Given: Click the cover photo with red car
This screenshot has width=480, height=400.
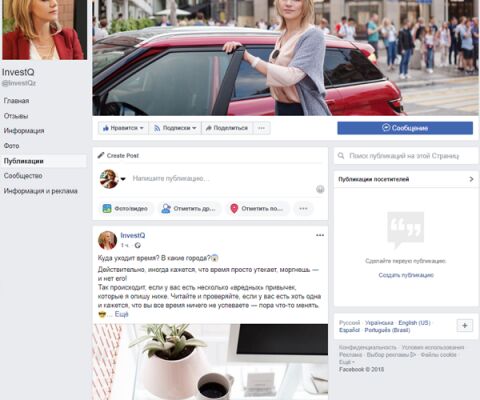Looking at the screenshot, I should [x=285, y=58].
